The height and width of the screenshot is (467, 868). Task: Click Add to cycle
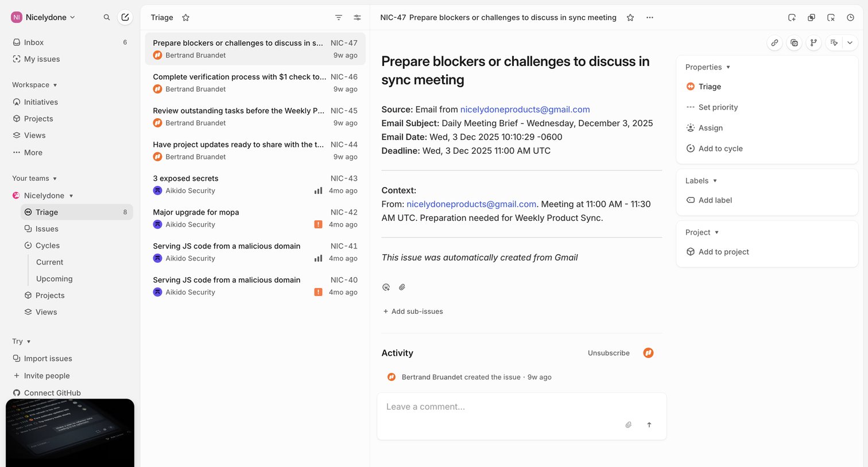pyautogui.click(x=714, y=149)
